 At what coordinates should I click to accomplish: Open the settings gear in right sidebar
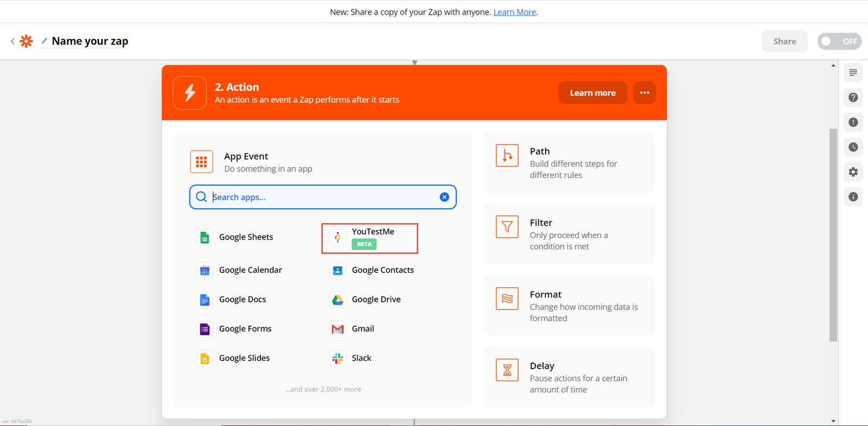(853, 172)
